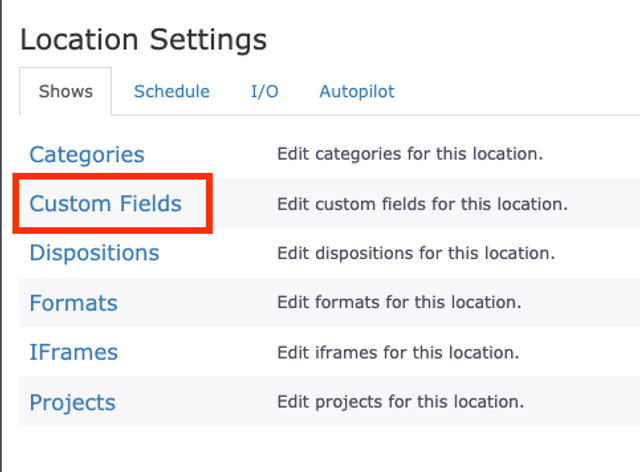Open the Dispositions settings link
Image resolution: width=640 pixels, height=472 pixels.
94,253
